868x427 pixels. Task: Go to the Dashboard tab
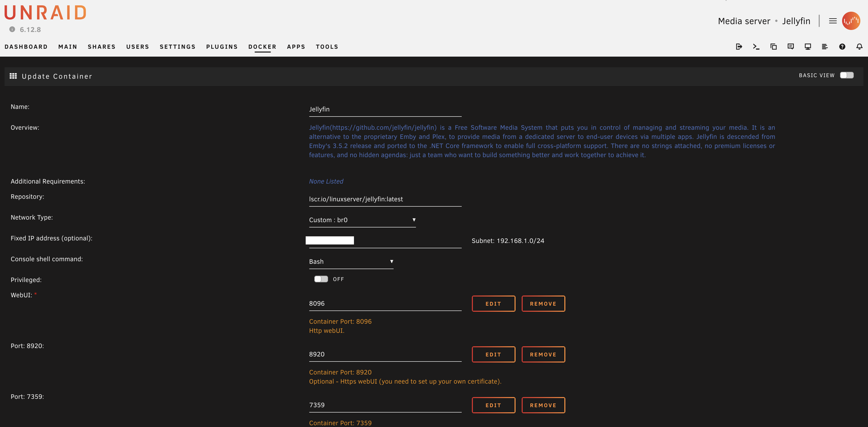26,47
